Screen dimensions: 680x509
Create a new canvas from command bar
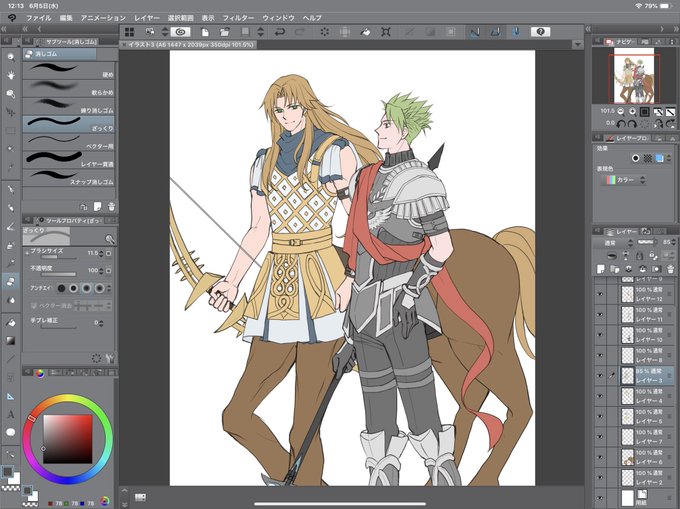click(x=205, y=32)
